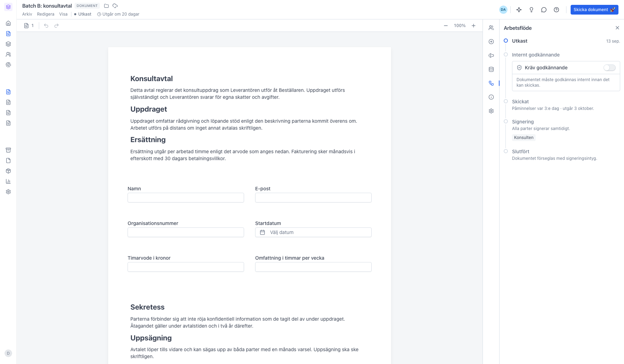Open the fields icon in the right rail
The height and width of the screenshot is (364, 624).
pyautogui.click(x=491, y=55)
